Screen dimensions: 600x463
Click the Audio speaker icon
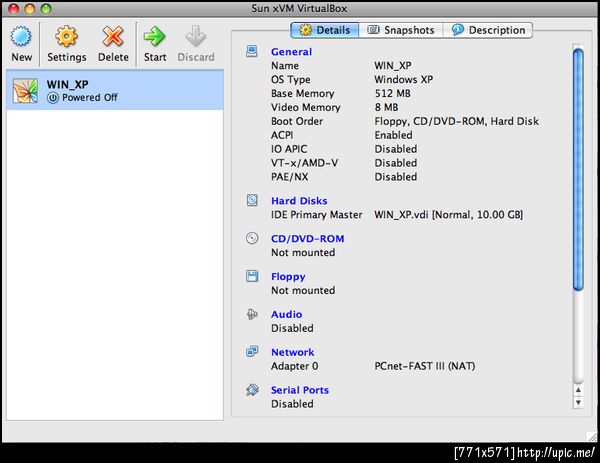pos(252,314)
